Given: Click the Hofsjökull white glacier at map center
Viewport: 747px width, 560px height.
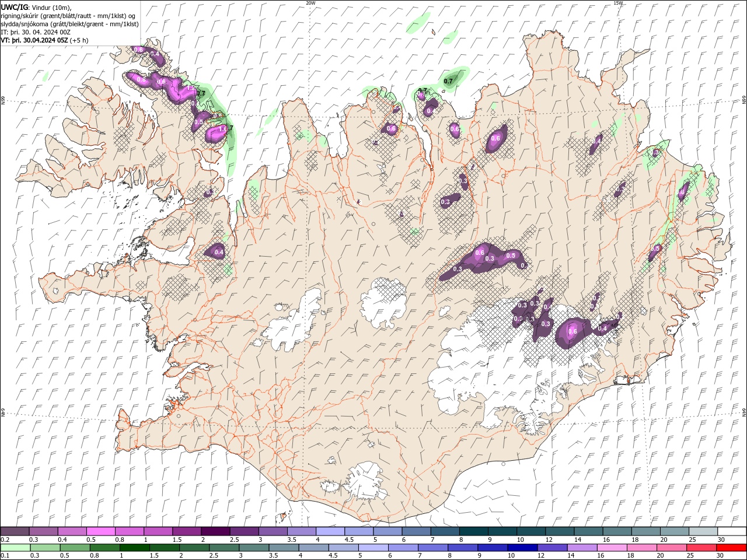Looking at the screenshot, I should coord(385,303).
